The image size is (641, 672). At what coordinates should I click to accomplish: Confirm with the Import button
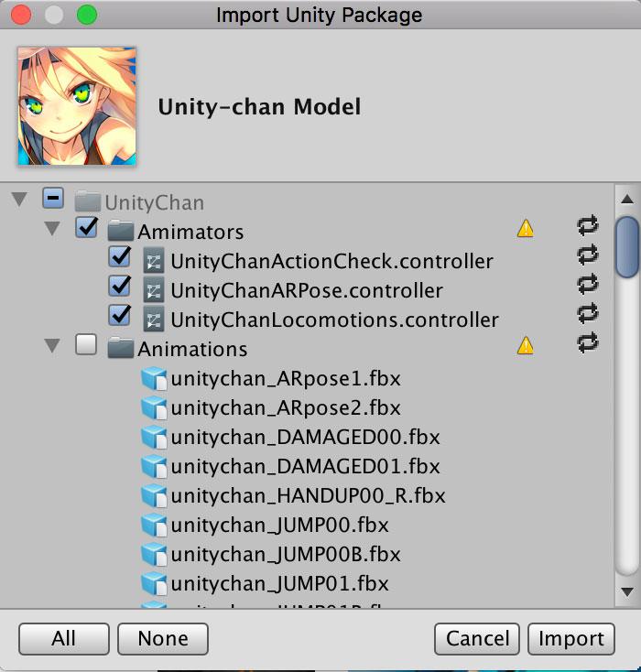571,638
